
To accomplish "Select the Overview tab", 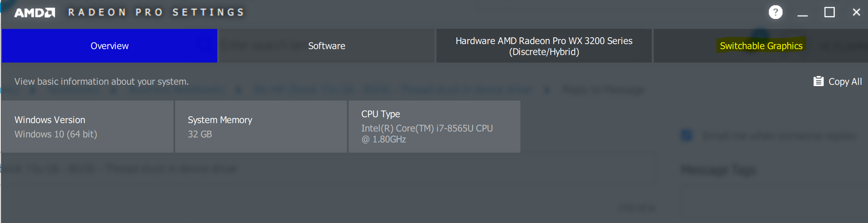I will point(109,46).
